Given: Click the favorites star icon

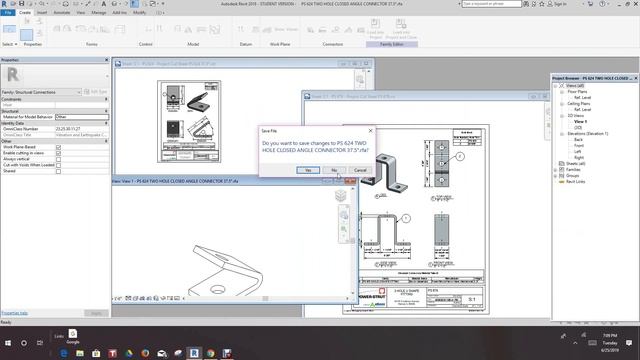Looking at the screenshot, I should 542,4.
